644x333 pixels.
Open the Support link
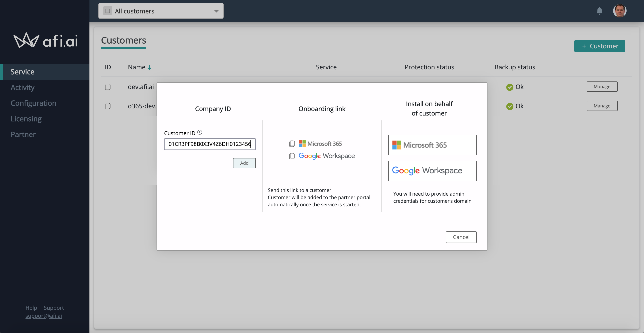(x=54, y=308)
